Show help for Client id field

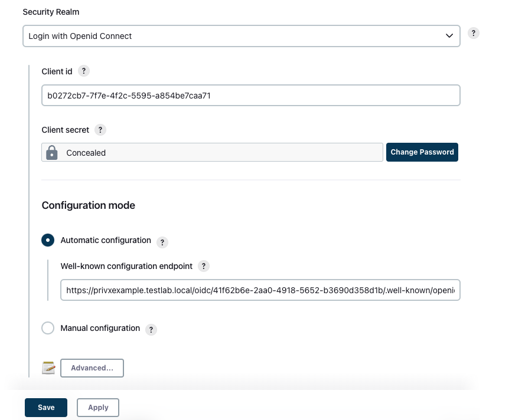[x=84, y=71]
